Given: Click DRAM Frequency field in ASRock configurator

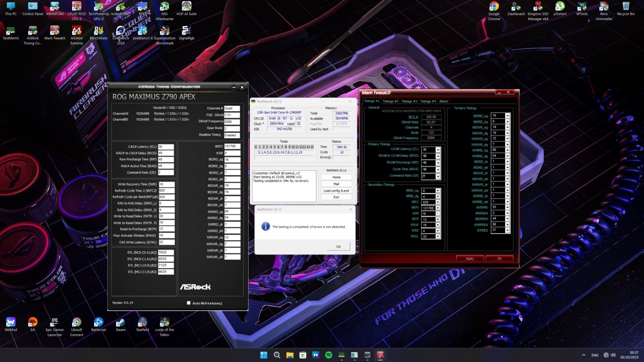Looking at the screenshot, I should [232, 121].
